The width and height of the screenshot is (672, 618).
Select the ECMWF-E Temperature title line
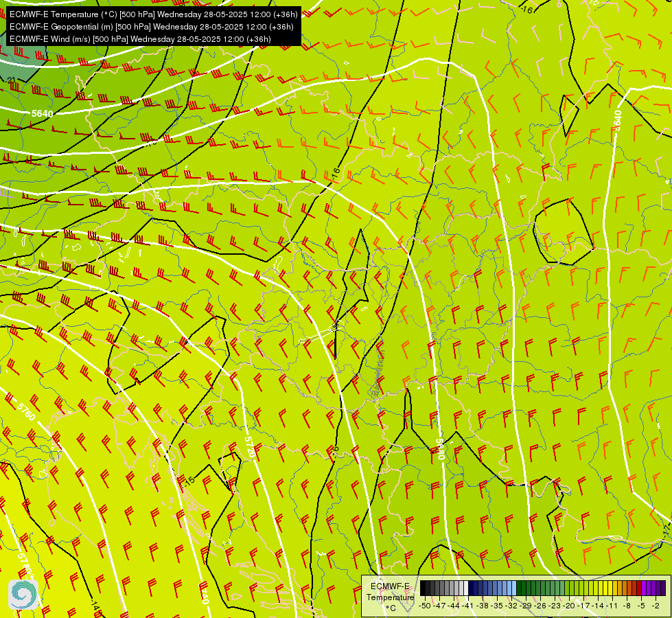pos(154,14)
